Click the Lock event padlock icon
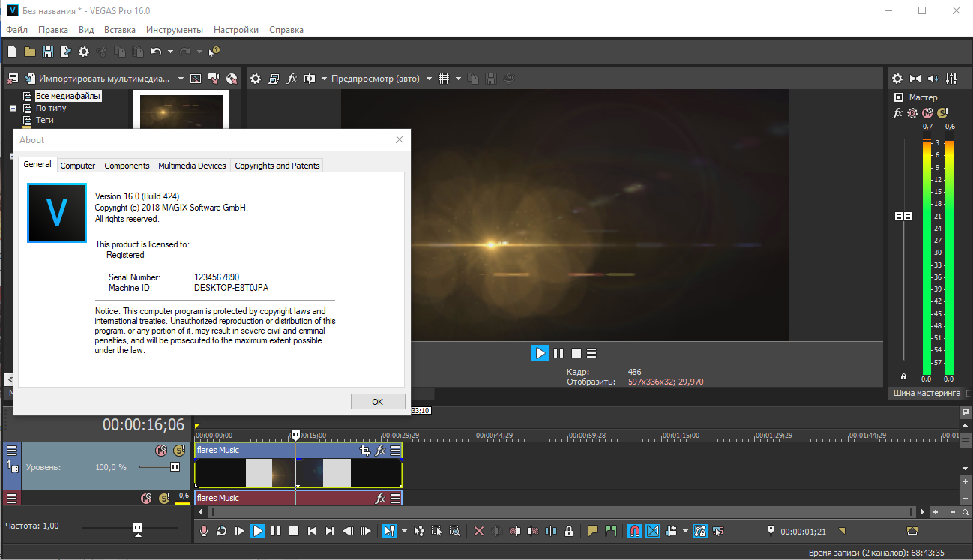Viewport: 973px width, 560px height. [x=569, y=531]
